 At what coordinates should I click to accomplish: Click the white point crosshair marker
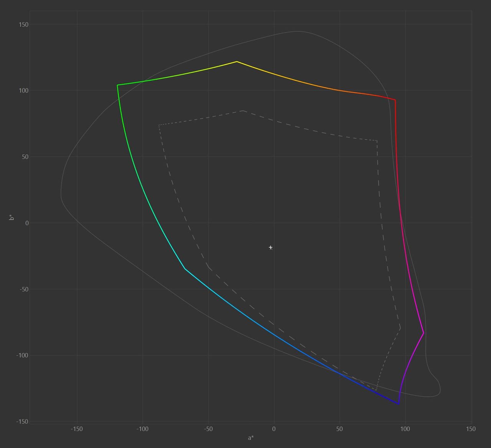[270, 248]
